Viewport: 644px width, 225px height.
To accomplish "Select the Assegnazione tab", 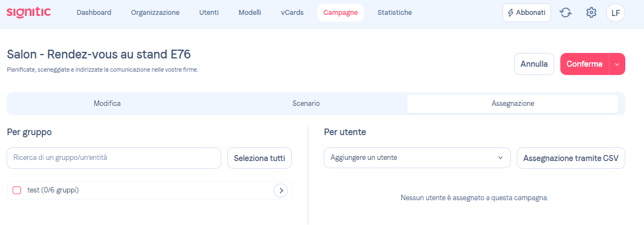I will tap(512, 104).
